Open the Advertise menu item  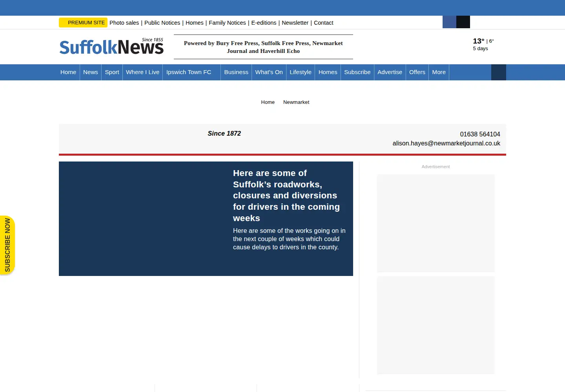[x=390, y=72]
